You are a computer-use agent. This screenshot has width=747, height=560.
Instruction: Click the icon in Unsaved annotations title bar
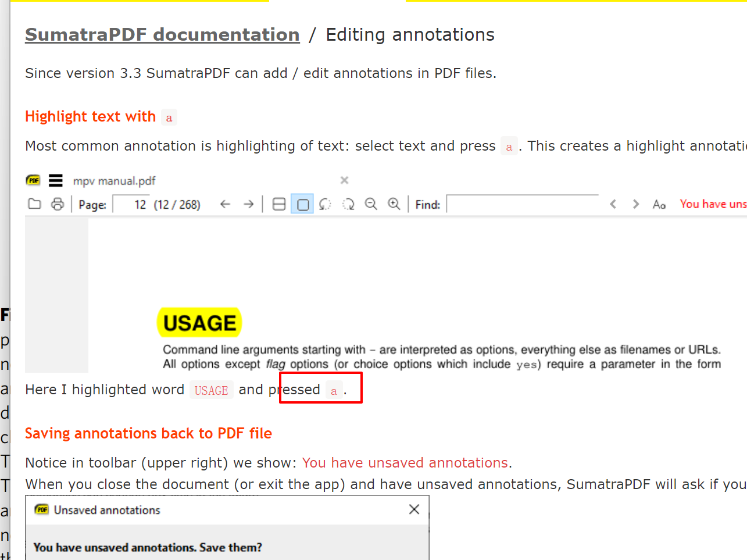coord(42,510)
